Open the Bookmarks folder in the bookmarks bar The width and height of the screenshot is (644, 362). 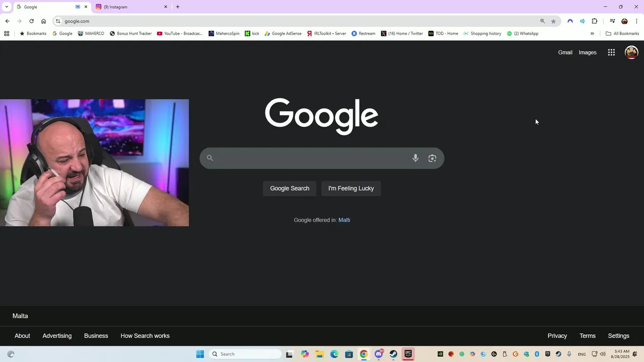(33, 34)
